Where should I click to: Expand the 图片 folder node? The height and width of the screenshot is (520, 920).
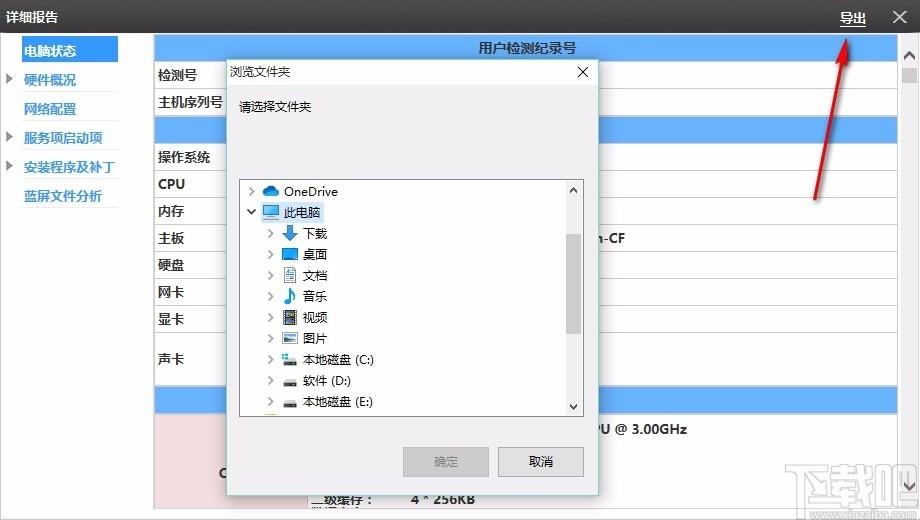(270, 339)
